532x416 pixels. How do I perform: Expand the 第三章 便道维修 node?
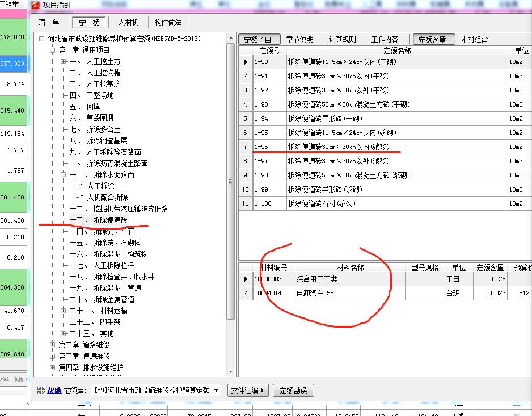click(53, 356)
